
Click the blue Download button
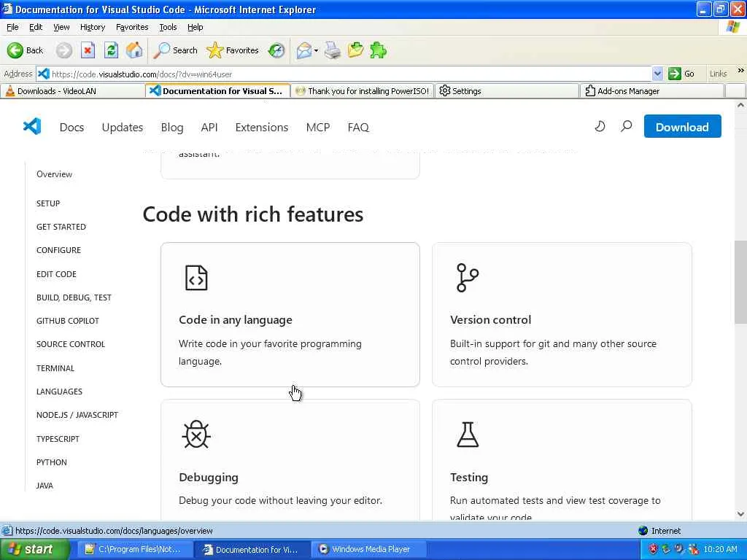[682, 126]
